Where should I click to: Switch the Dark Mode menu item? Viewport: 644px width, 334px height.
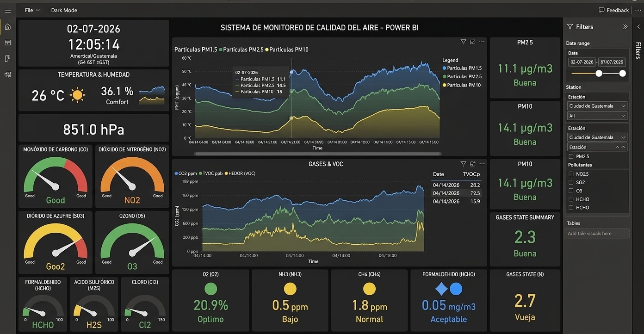pos(64,10)
